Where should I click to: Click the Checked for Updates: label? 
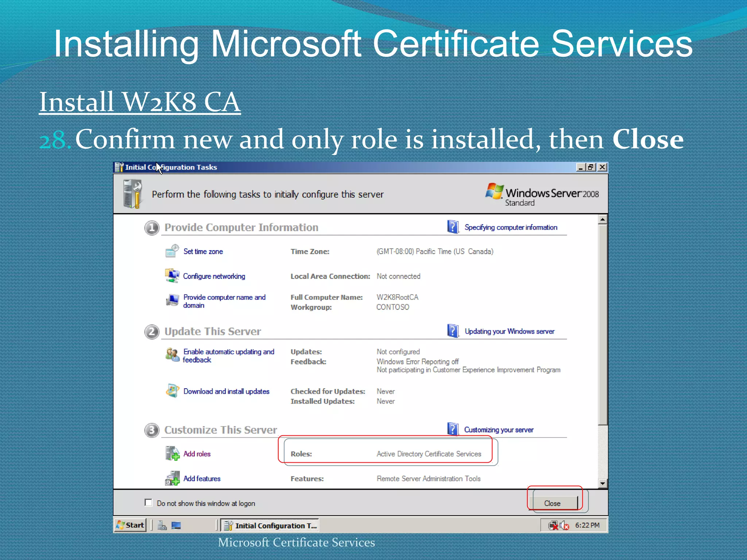click(x=328, y=391)
